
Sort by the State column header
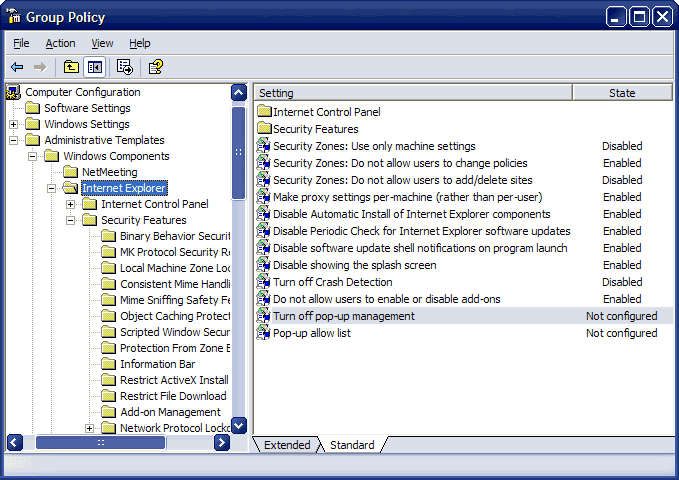click(622, 93)
